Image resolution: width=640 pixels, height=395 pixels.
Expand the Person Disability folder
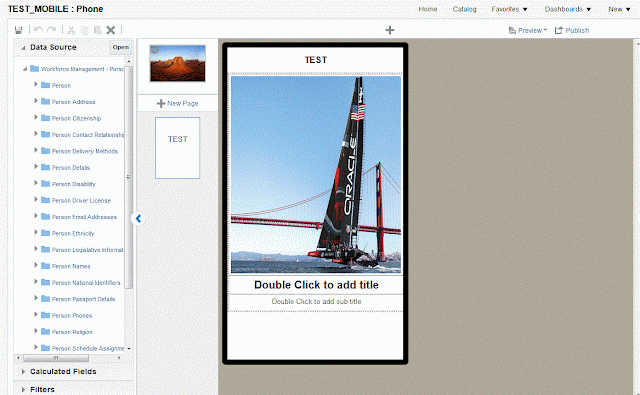(x=36, y=183)
